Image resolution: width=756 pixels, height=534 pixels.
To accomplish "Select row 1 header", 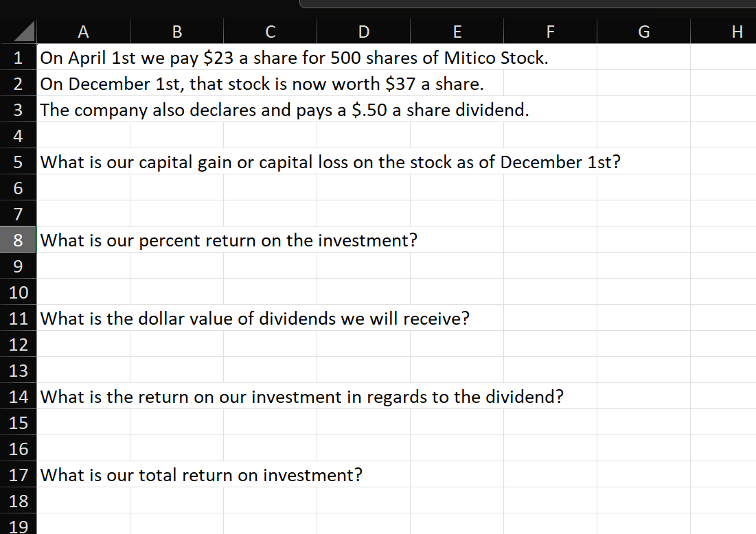I will tap(19, 58).
